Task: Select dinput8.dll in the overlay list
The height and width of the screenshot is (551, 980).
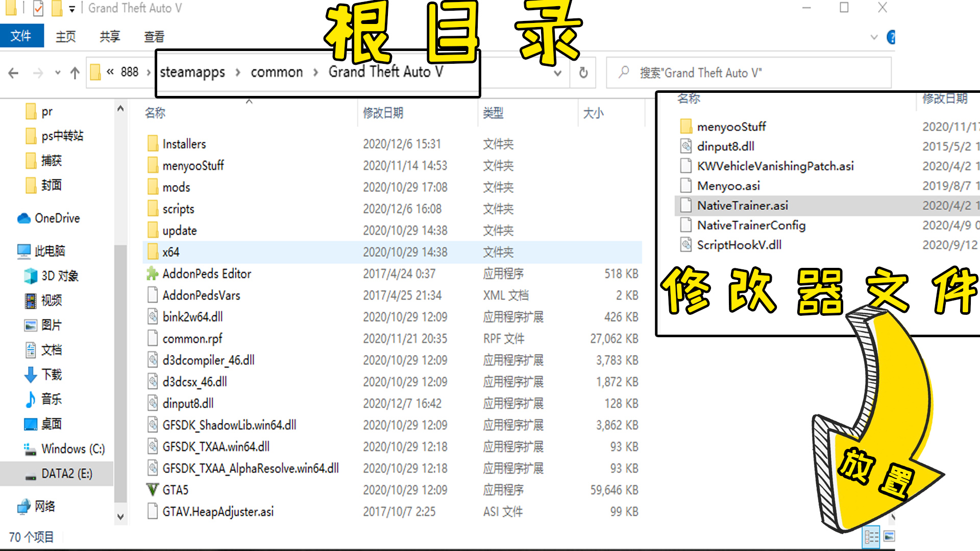Action: (726, 146)
